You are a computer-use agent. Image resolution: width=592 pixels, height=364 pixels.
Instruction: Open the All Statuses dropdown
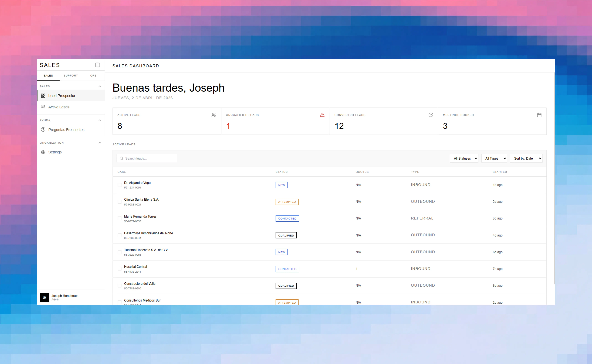[x=464, y=158]
